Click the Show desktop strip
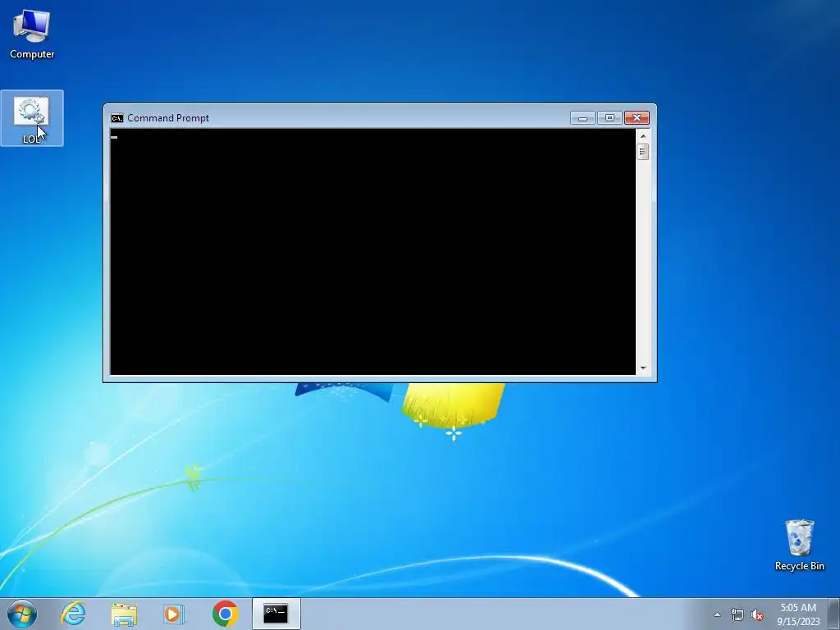 834,614
